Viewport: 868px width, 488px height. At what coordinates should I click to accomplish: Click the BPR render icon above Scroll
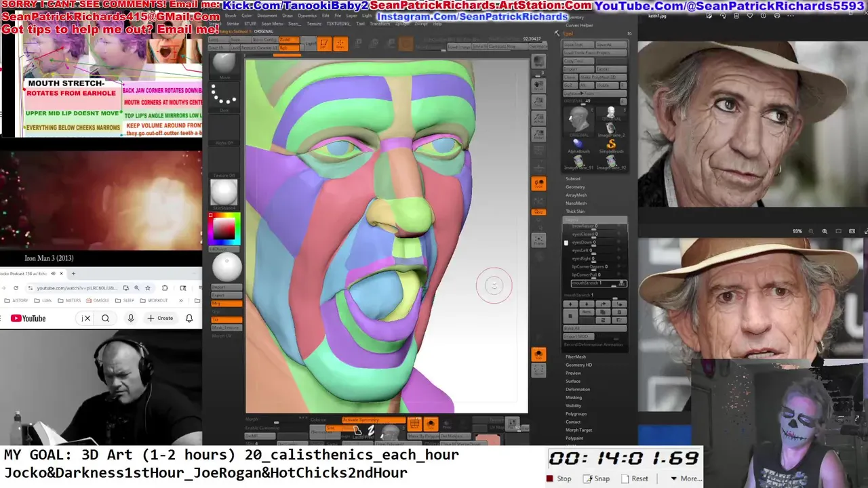pos(538,62)
